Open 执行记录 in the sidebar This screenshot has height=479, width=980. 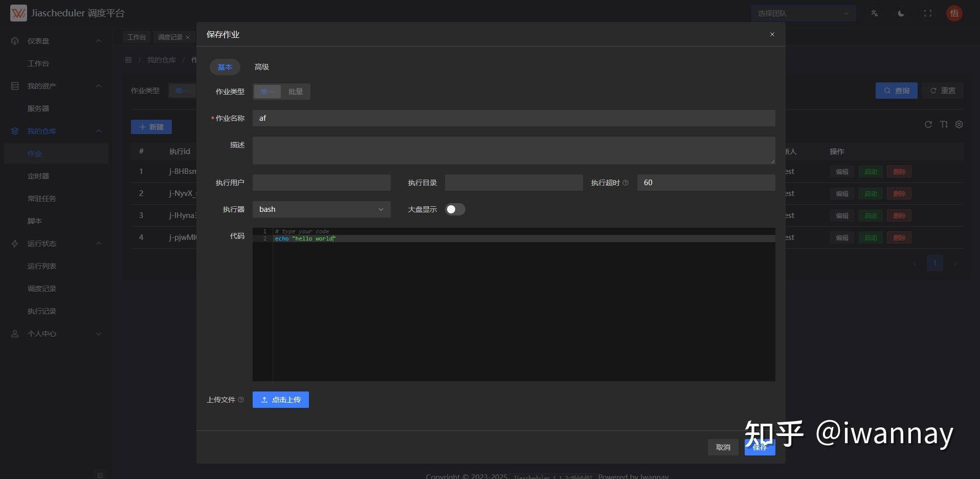[42, 311]
